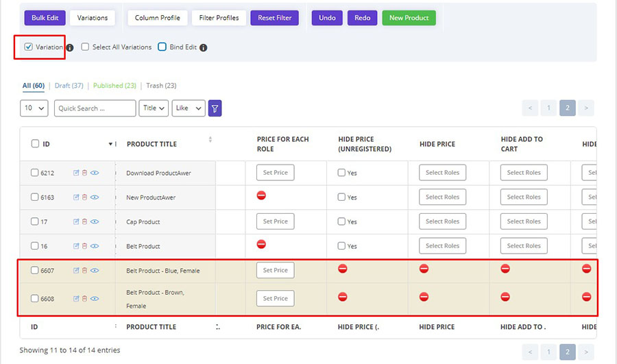Select row checkbox for ID 6212
This screenshot has width=617, height=364.
click(35, 172)
